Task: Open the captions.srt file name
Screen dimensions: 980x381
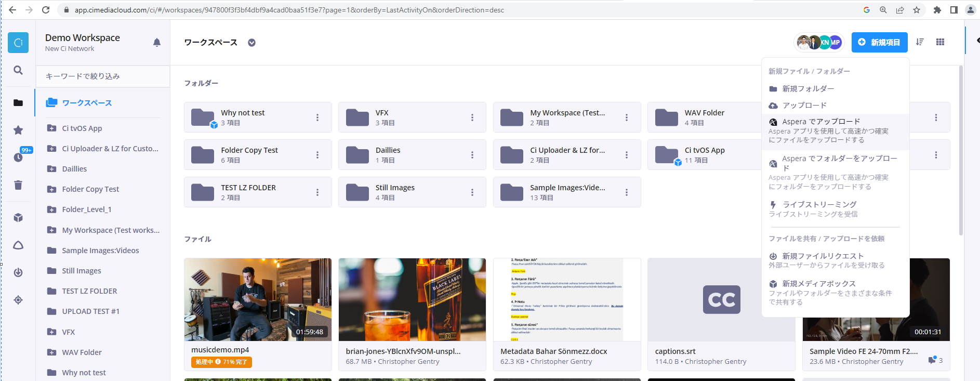Action: (675, 351)
